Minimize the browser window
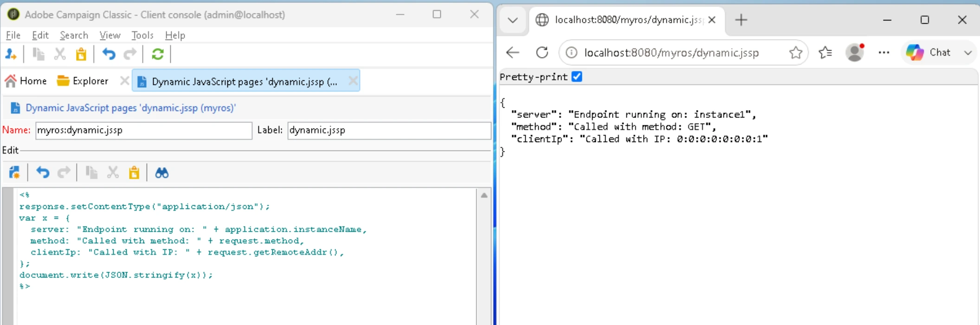 pos(887,20)
